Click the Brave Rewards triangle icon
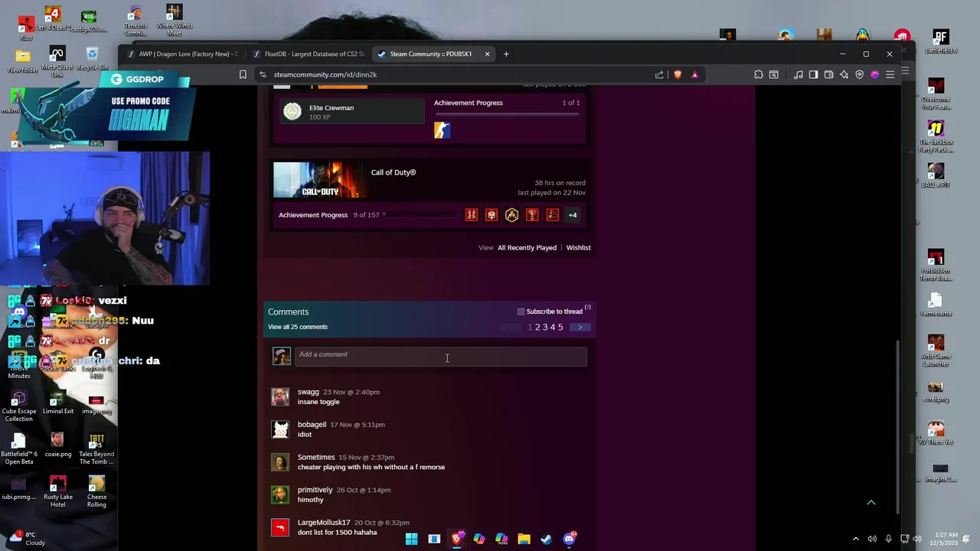This screenshot has height=551, width=980. 694,74
